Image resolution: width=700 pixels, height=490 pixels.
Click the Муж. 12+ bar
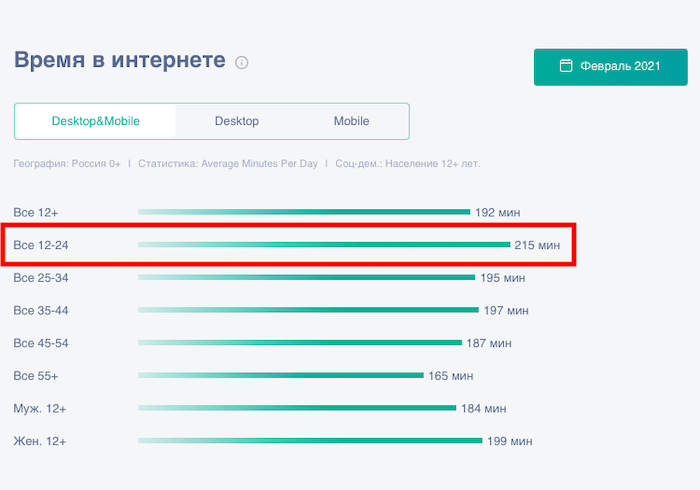click(x=297, y=408)
